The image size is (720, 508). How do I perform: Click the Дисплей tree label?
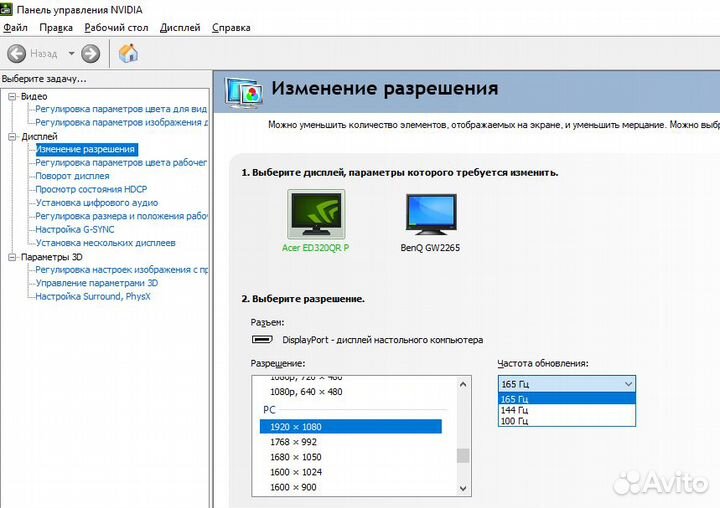(39, 136)
